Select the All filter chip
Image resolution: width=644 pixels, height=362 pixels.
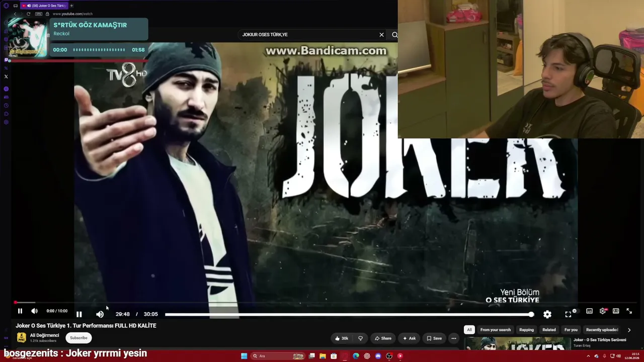coord(469,330)
